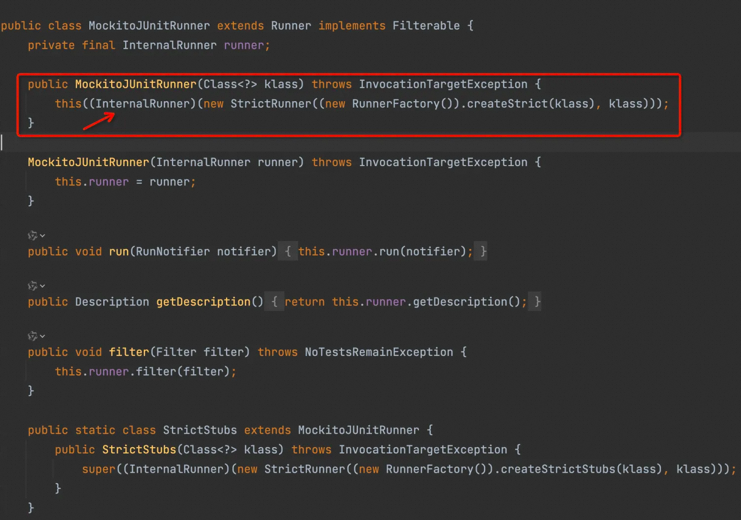Click getDescription in the public Description method declaration

coord(203,302)
